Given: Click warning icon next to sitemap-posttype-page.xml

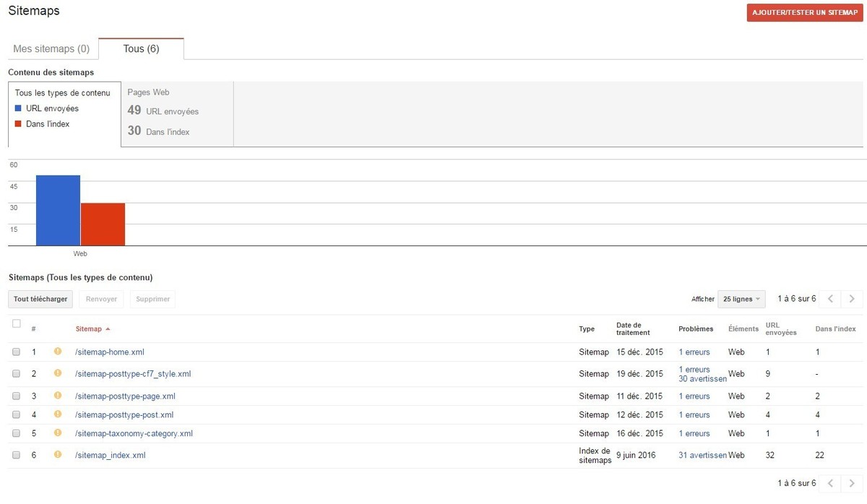Looking at the screenshot, I should [x=58, y=396].
